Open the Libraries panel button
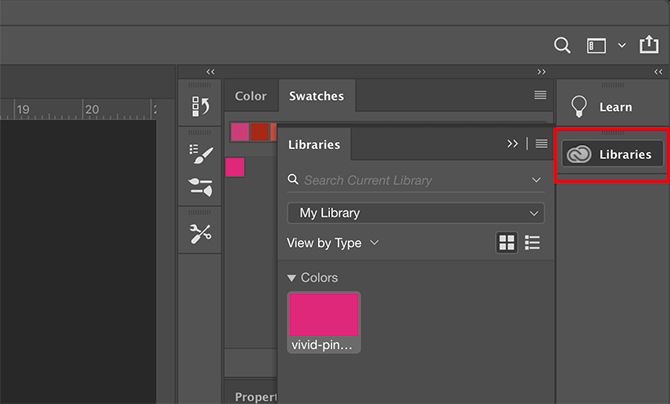This screenshot has width=670, height=404. pyautogui.click(x=612, y=154)
